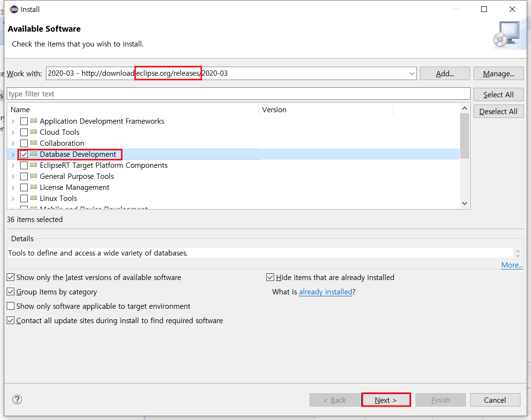Image resolution: width=531 pixels, height=420 pixels.
Task: Expand EclipseRT Target Platform Components category
Action: point(13,165)
